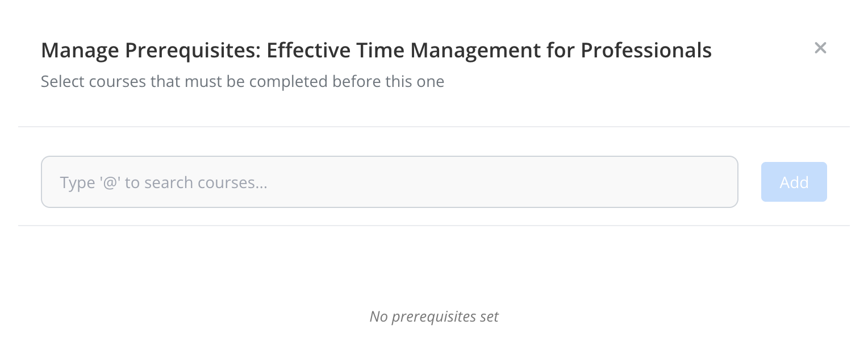Click the 'No prerequisites set' message
Screen dimensions: 868x358
[x=434, y=317]
